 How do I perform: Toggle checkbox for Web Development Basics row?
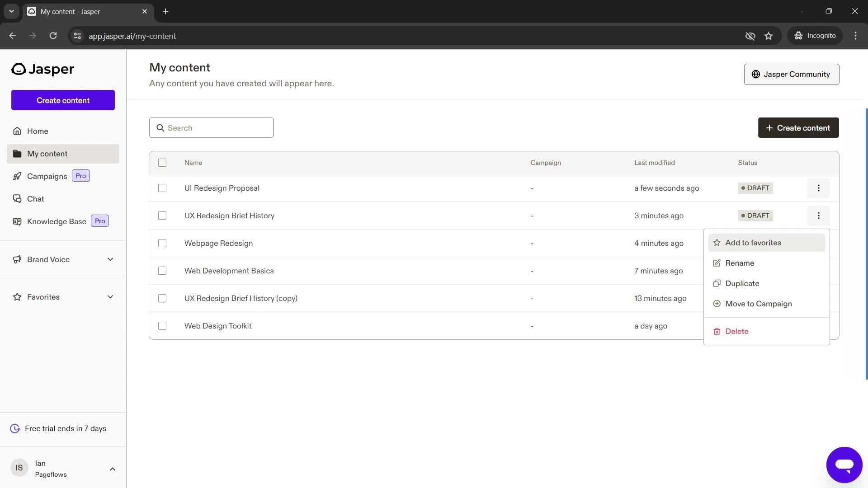click(x=162, y=271)
